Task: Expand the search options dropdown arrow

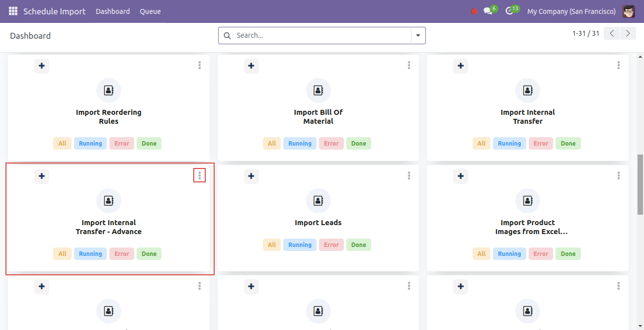Action: click(418, 35)
